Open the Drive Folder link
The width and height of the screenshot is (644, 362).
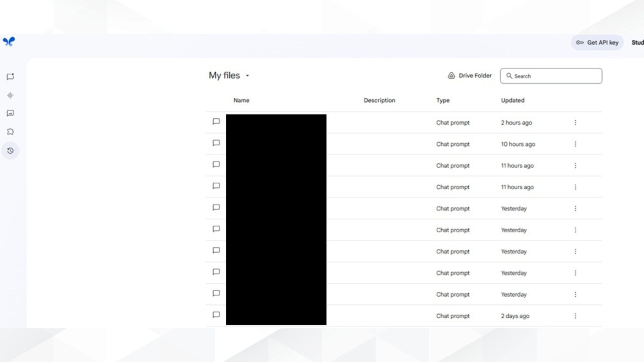(470, 76)
